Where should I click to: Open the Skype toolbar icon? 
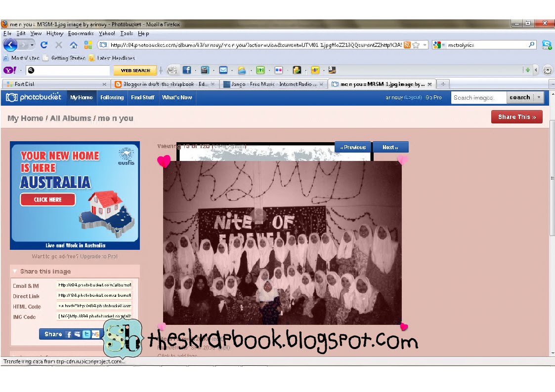tap(547, 44)
